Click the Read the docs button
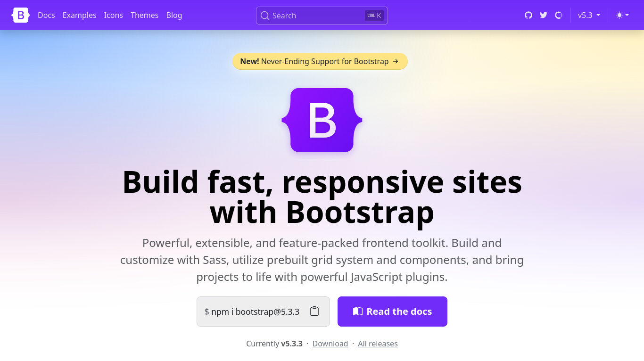 click(x=392, y=312)
